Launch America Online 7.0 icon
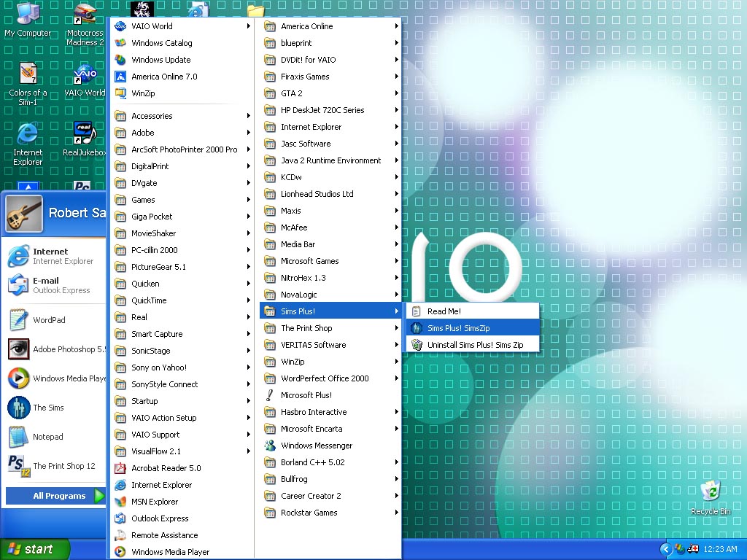This screenshot has width=747, height=560. 120,77
